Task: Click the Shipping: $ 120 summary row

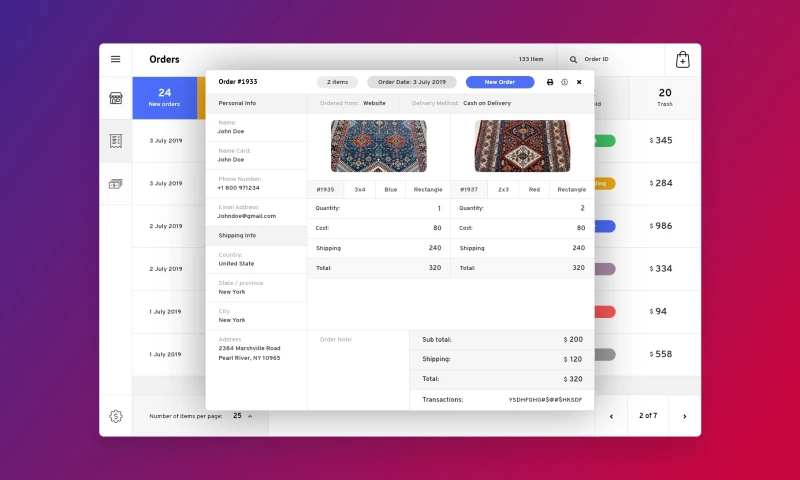Action: tap(502, 360)
